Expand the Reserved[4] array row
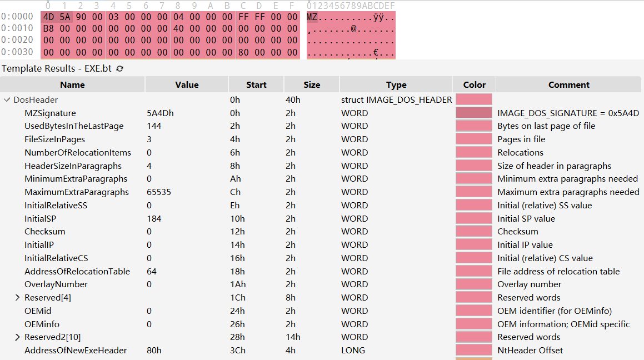 pos(18,298)
